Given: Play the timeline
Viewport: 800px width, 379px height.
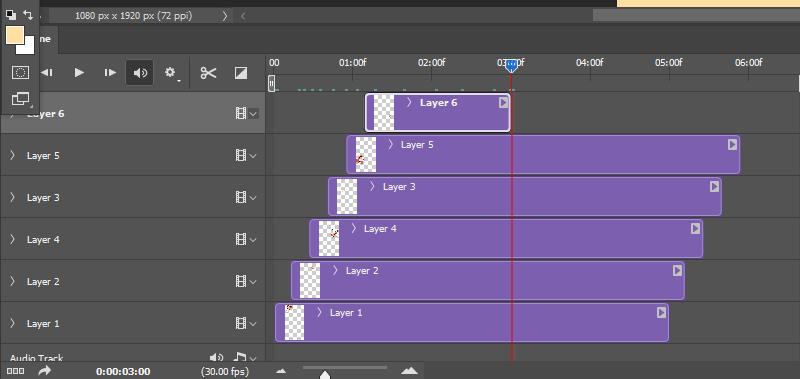Looking at the screenshot, I should click(x=79, y=72).
